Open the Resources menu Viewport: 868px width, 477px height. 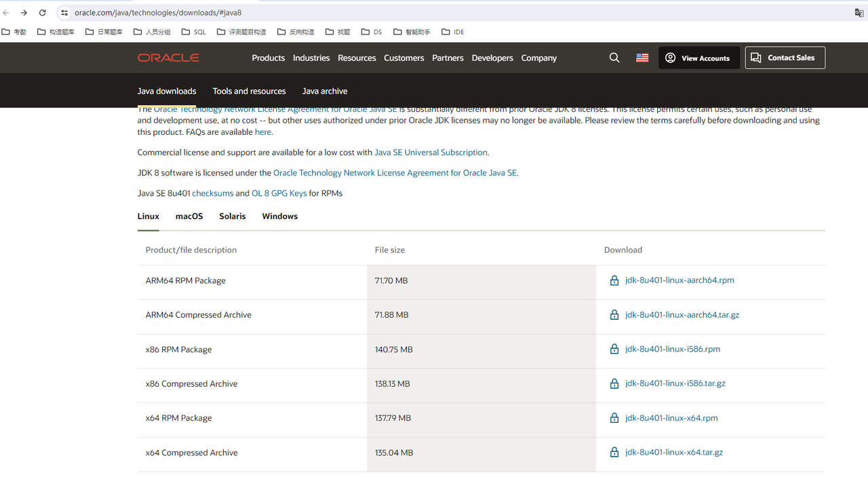(x=357, y=58)
